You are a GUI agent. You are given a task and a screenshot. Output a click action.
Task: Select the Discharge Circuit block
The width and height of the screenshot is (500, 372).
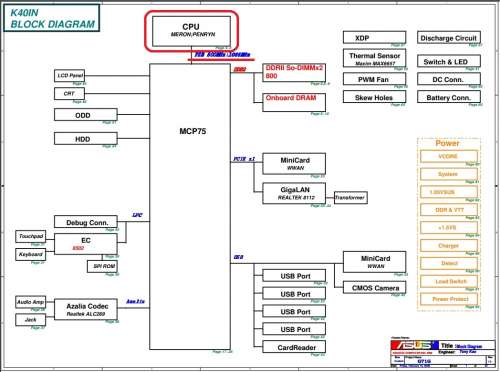pyautogui.click(x=449, y=38)
